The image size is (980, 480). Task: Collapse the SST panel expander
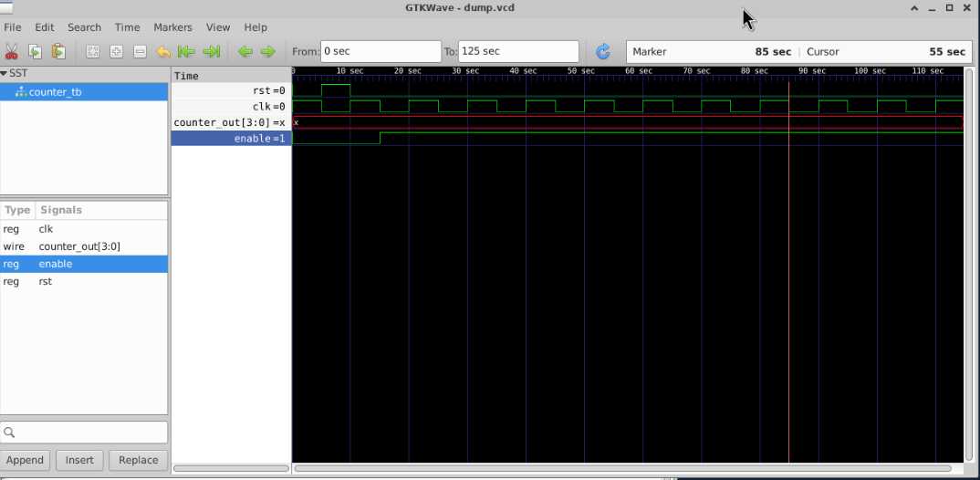coord(5,73)
